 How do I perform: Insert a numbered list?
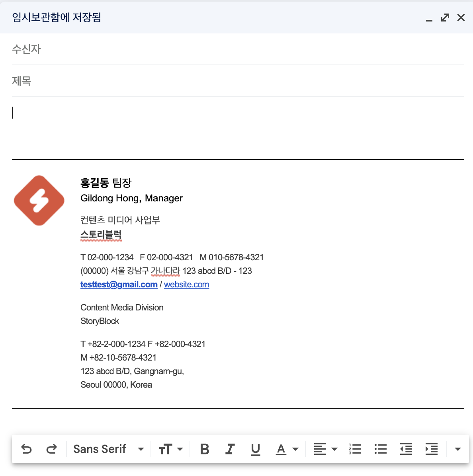click(355, 449)
